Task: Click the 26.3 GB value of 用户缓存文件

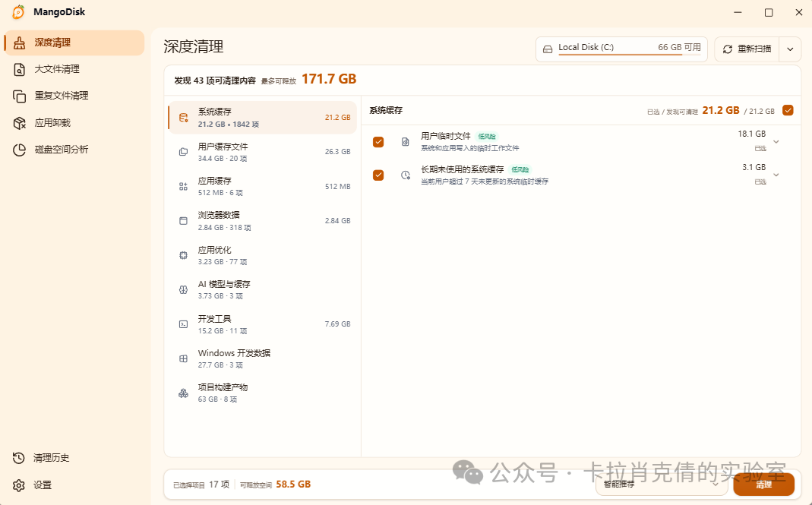Action: click(x=338, y=152)
